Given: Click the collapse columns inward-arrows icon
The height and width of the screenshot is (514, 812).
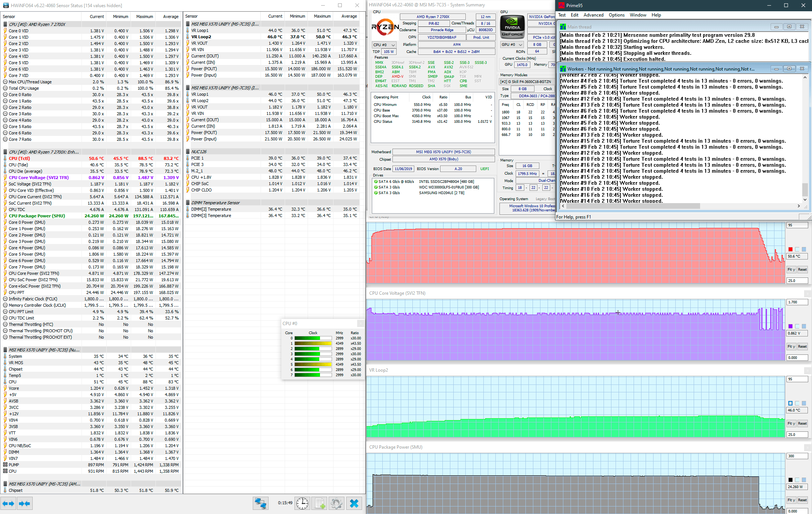Looking at the screenshot, I should point(24,503).
